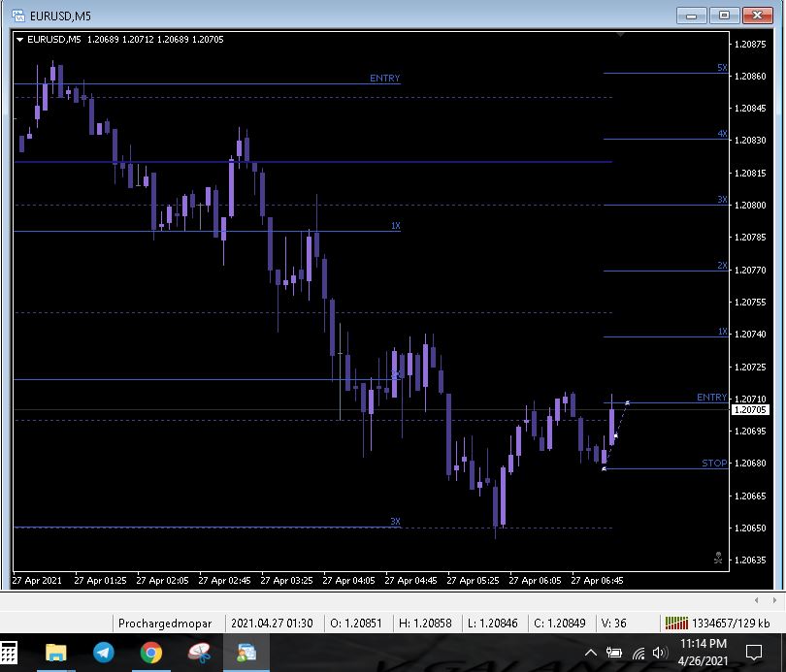This screenshot has width=786, height=672.
Task: Maximize the EURUSD,M5 chart window
Action: coord(724,16)
